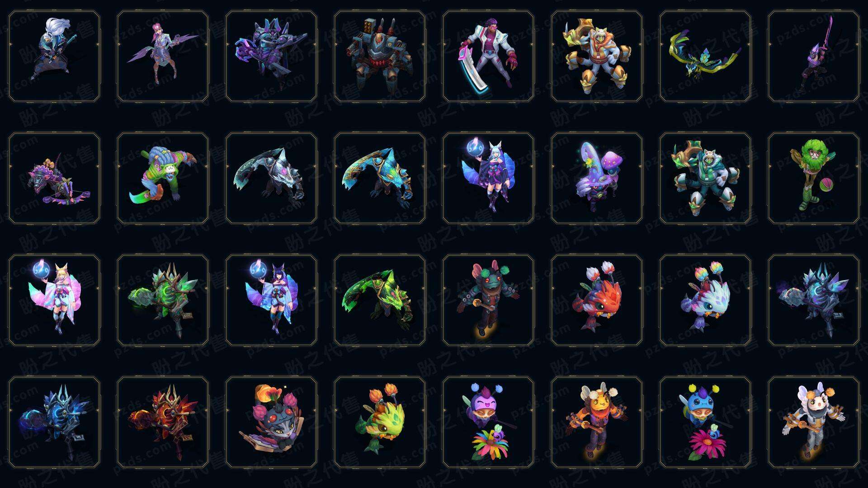Pick the white-and-orange bee-suited character tile
868x488 pixels.
pos(814,422)
